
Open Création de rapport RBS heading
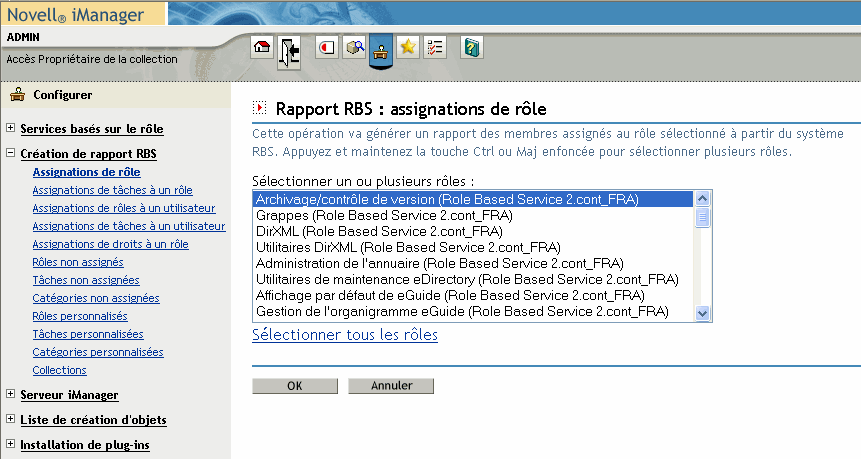(x=88, y=154)
